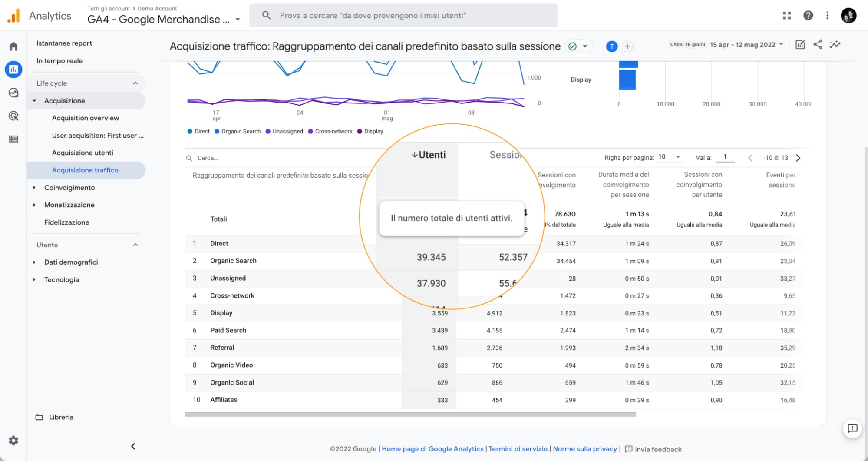Click the share report icon

click(x=818, y=44)
